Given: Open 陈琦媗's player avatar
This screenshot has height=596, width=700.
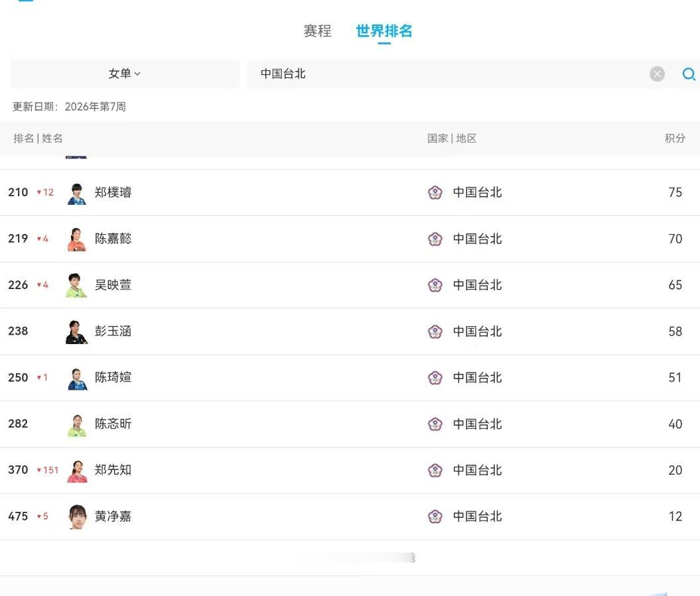Looking at the screenshot, I should [77, 379].
